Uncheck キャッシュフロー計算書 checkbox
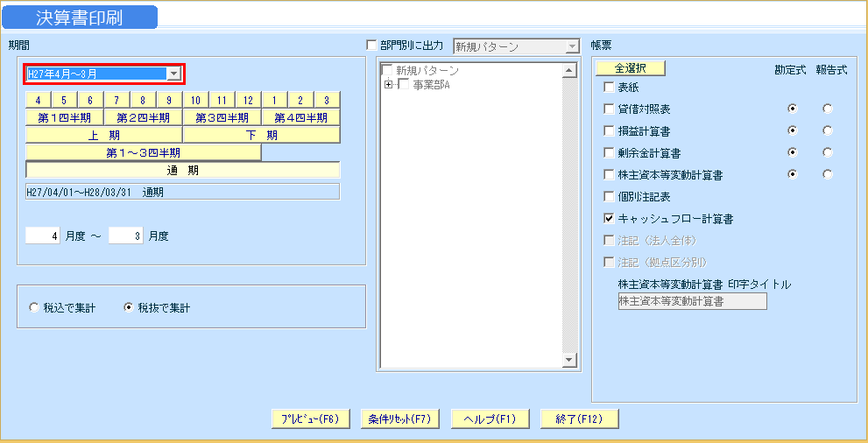This screenshot has width=868, height=443. pyautogui.click(x=609, y=219)
